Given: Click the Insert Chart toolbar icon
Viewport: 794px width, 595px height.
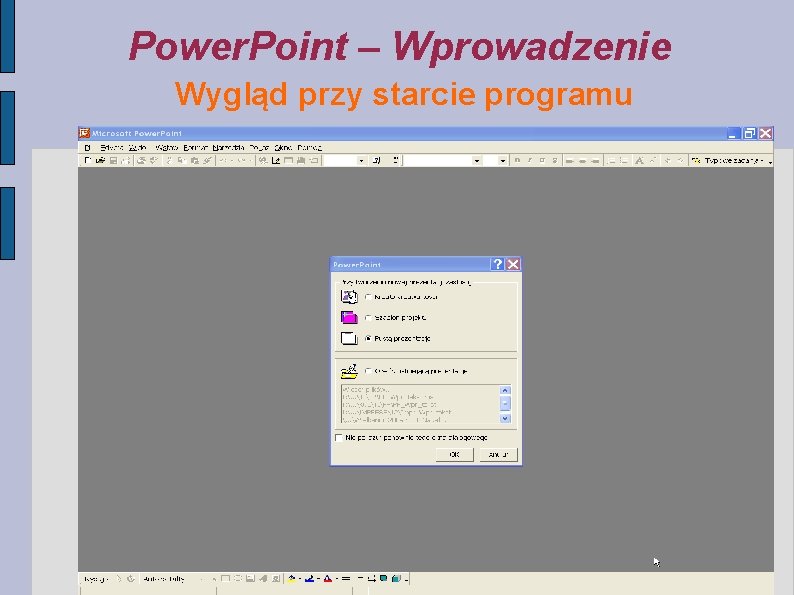Looking at the screenshot, I should [301, 161].
